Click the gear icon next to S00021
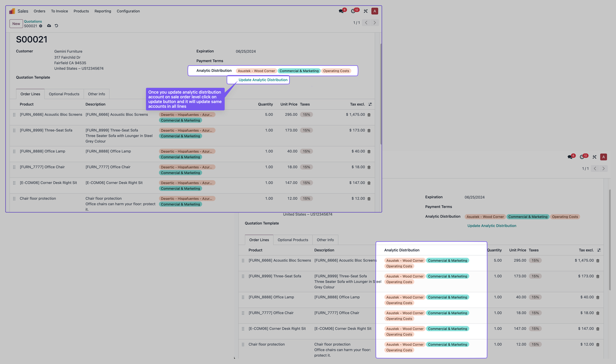 pos(41,26)
